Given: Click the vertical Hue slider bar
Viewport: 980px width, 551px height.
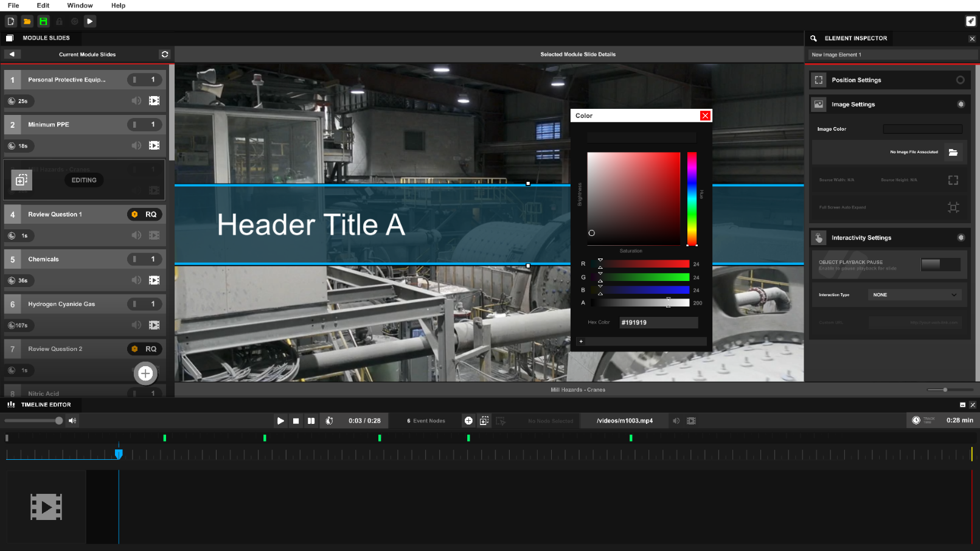Looking at the screenshot, I should click(692, 199).
